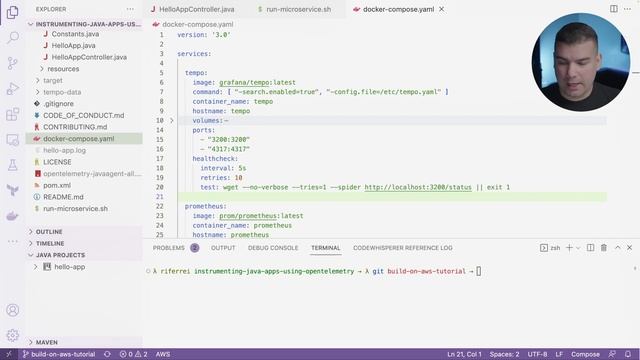
Task: Change line ending via LF indicator
Action: pyautogui.click(x=559, y=354)
